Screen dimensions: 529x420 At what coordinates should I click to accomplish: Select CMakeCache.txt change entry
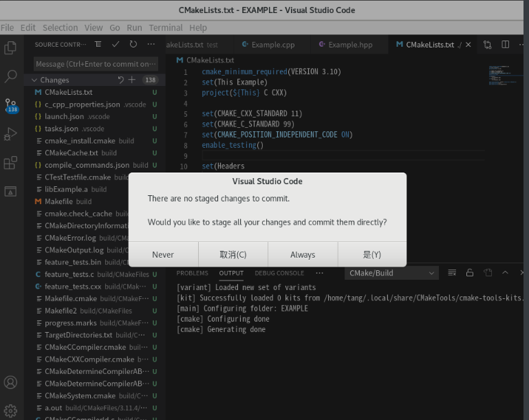coord(95,153)
